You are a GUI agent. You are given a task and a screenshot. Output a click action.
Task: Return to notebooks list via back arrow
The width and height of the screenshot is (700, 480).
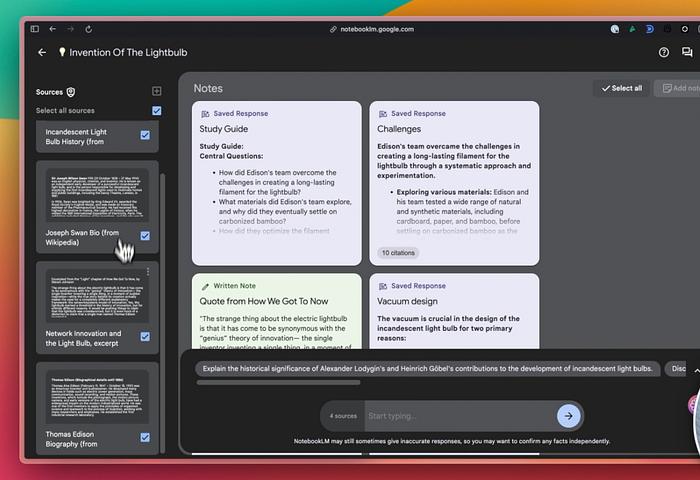42,52
